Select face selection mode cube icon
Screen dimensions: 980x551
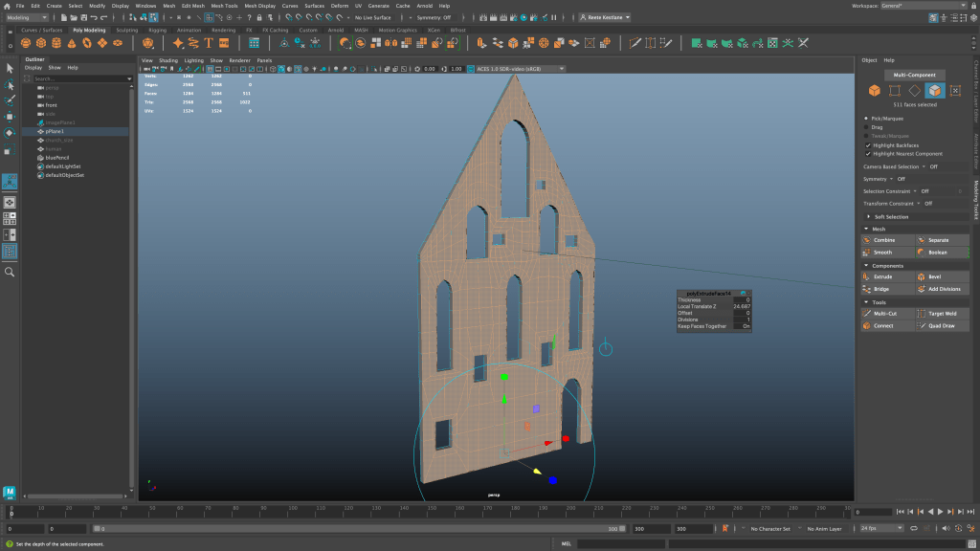coord(934,90)
